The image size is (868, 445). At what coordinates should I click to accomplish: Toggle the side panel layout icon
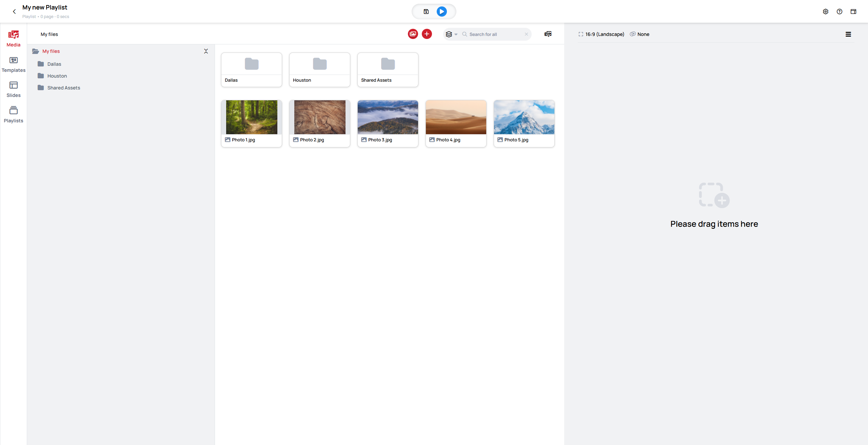click(x=853, y=12)
